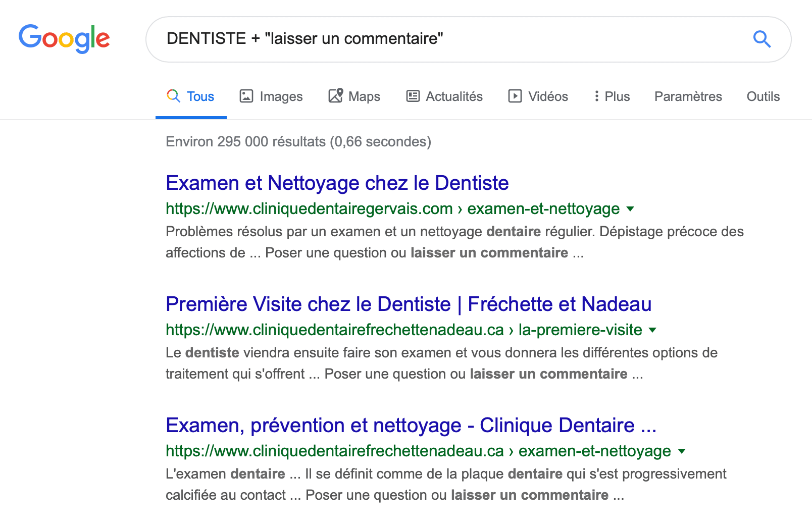This screenshot has width=812, height=527.
Task: Open the Plus menu
Action: (x=612, y=96)
